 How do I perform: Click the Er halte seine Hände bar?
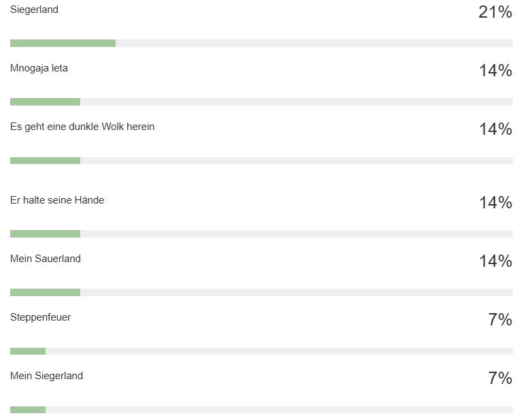[x=261, y=233]
